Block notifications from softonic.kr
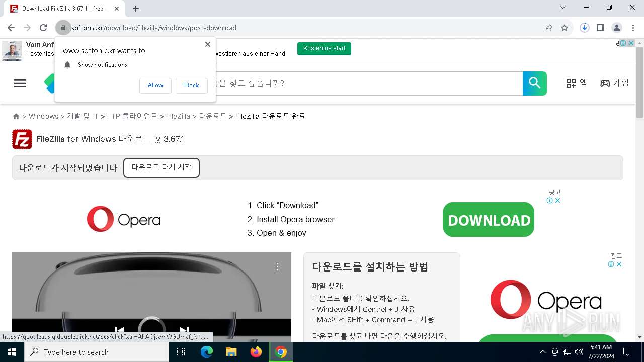The height and width of the screenshot is (362, 644). click(x=191, y=85)
